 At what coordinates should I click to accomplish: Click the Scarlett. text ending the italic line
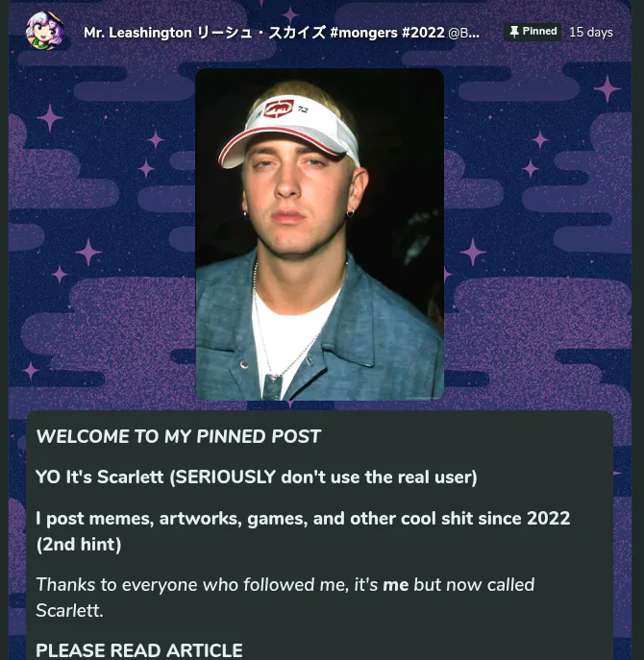tap(69, 610)
